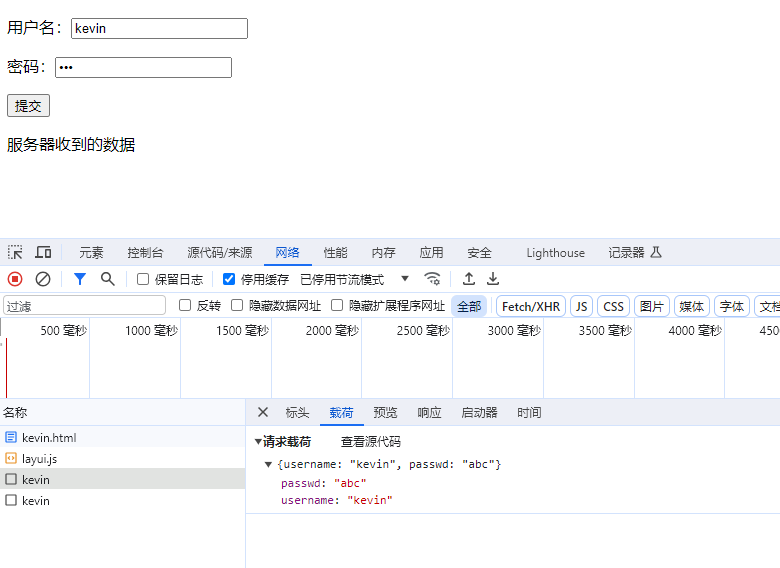Screen dimensions: 780x568
Task: Stop recording network log
Action: tap(15, 279)
